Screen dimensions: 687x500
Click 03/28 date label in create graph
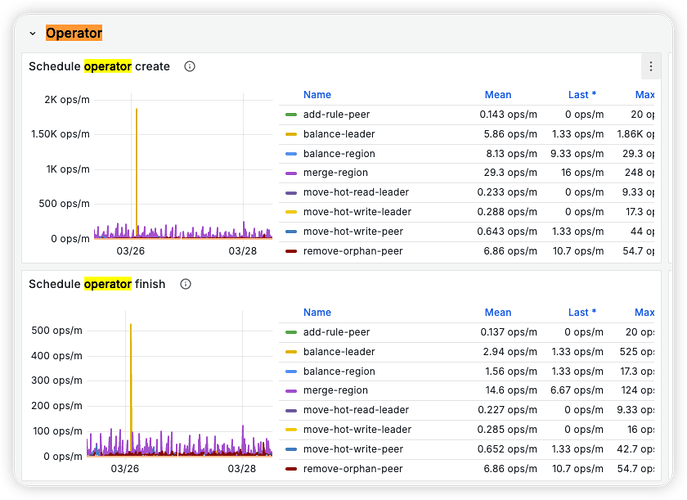click(242, 251)
